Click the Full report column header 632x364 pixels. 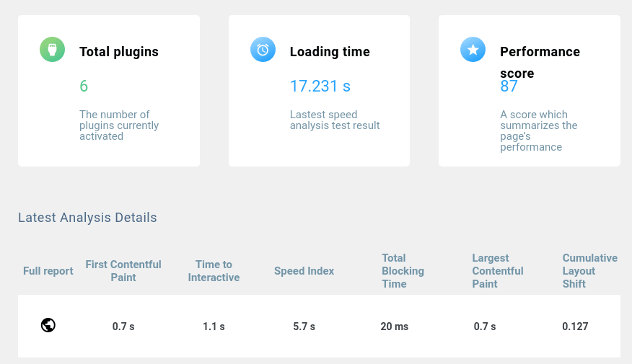pyautogui.click(x=48, y=271)
